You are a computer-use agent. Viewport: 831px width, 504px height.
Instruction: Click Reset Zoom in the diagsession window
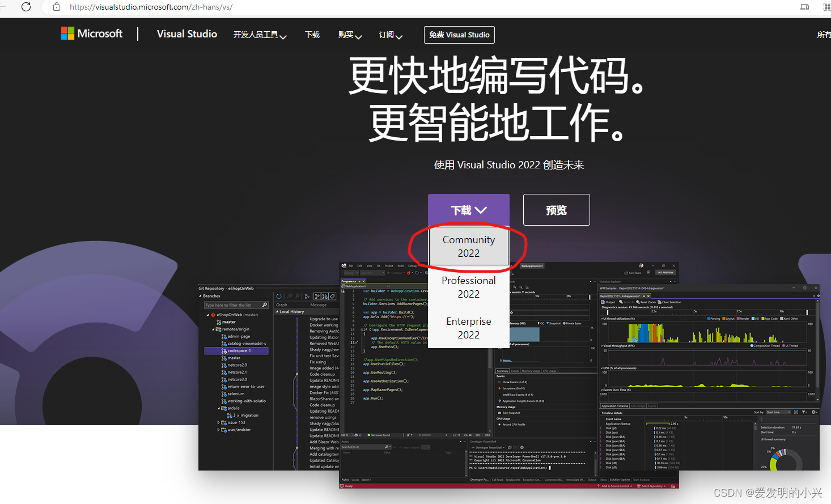pos(646,302)
